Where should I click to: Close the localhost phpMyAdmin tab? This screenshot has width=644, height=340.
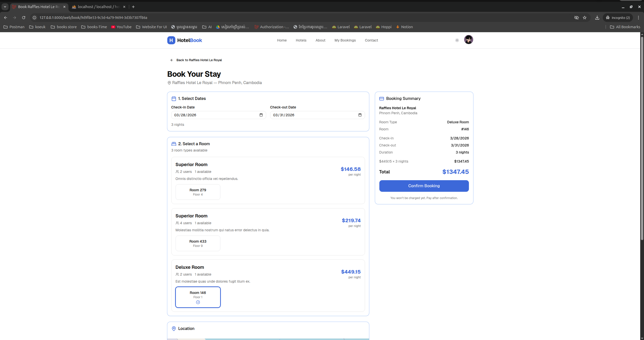124,7
